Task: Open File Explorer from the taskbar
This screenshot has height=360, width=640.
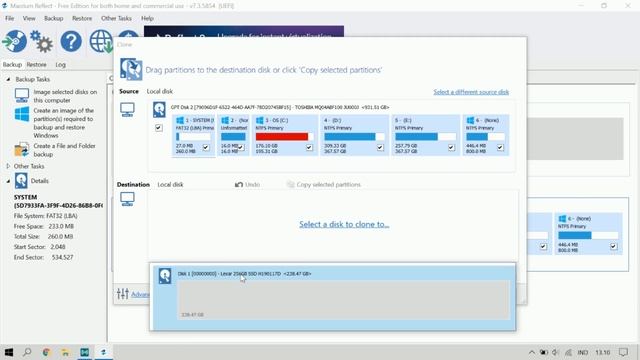Action: click(65, 352)
